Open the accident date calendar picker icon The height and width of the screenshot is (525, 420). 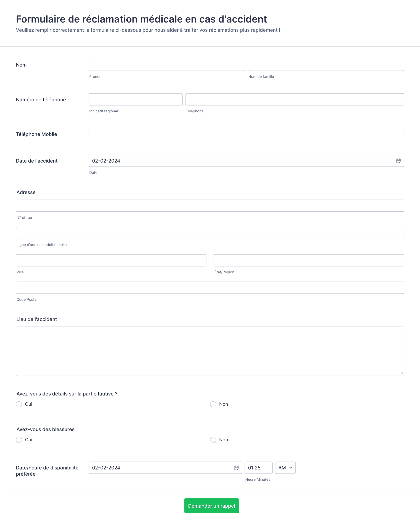click(x=398, y=161)
